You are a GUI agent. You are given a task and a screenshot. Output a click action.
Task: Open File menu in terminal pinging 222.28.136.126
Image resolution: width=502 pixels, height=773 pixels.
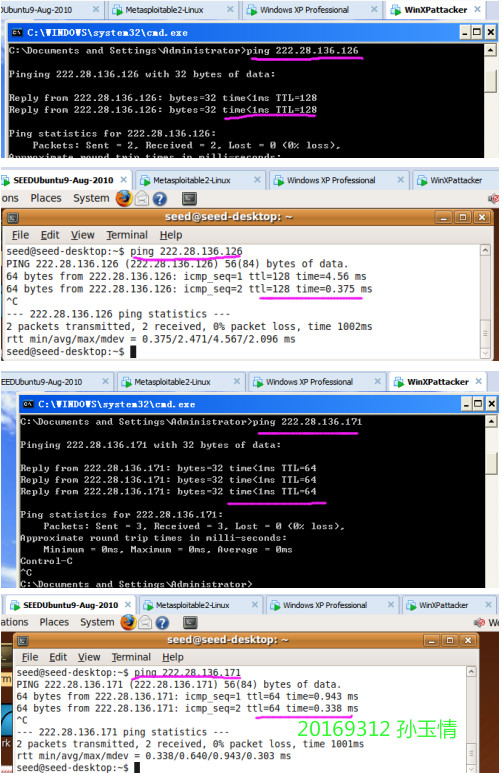20,235
